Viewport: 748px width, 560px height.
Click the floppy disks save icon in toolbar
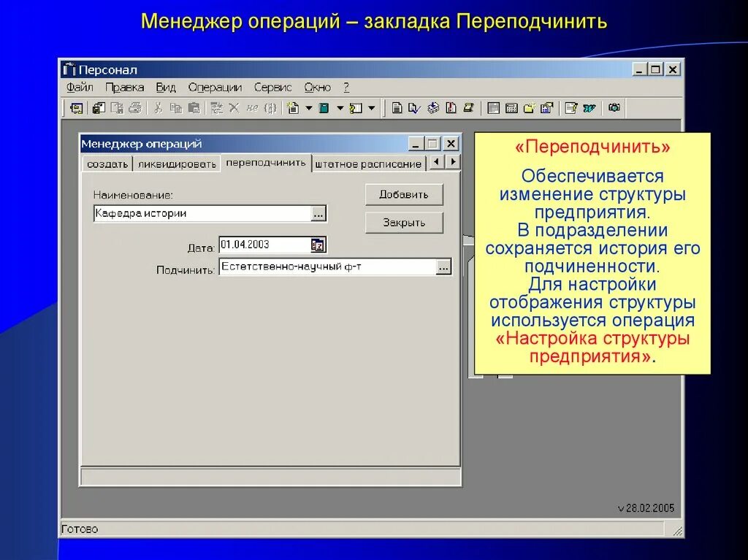tap(99, 108)
